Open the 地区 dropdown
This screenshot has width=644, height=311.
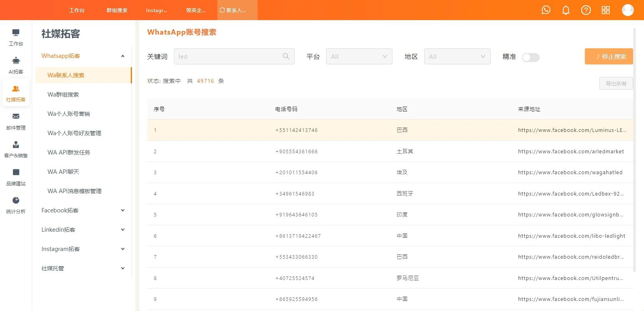(457, 56)
